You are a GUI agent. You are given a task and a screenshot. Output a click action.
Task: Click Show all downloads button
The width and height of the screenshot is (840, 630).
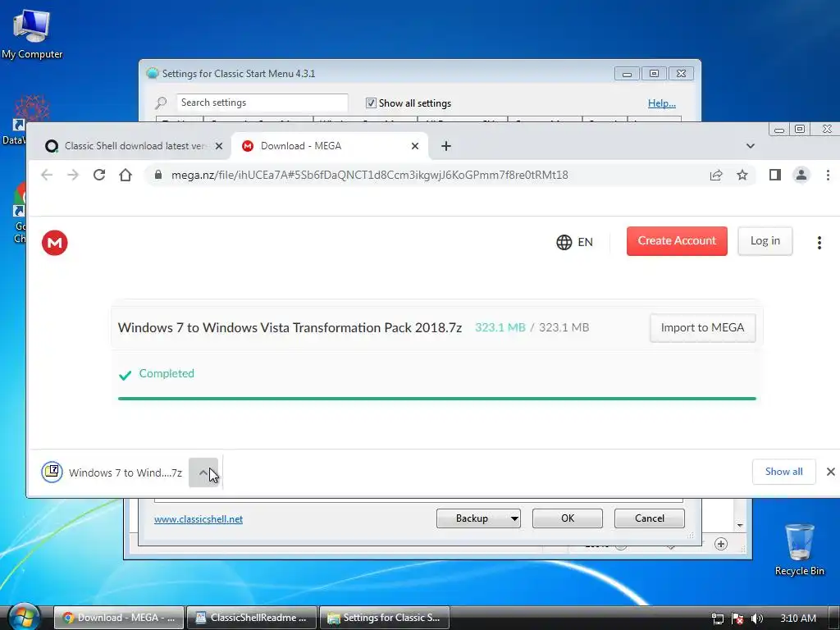pos(783,472)
